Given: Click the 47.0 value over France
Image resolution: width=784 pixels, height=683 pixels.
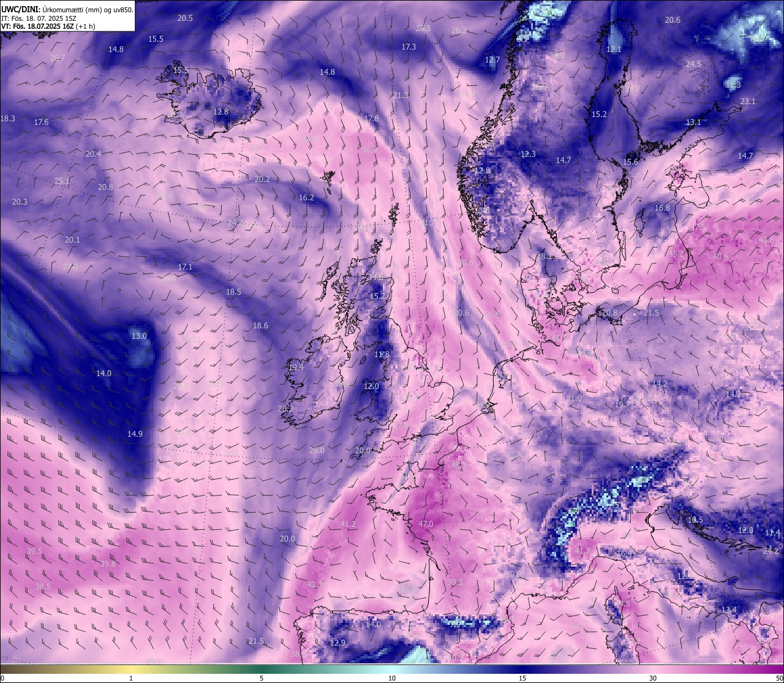Looking at the screenshot, I should pos(426,524).
